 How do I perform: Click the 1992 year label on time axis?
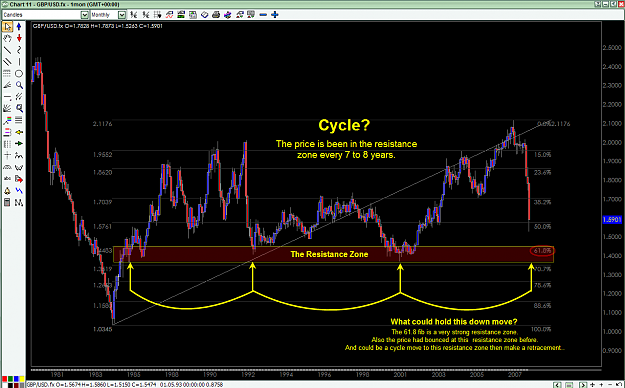pyautogui.click(x=248, y=375)
